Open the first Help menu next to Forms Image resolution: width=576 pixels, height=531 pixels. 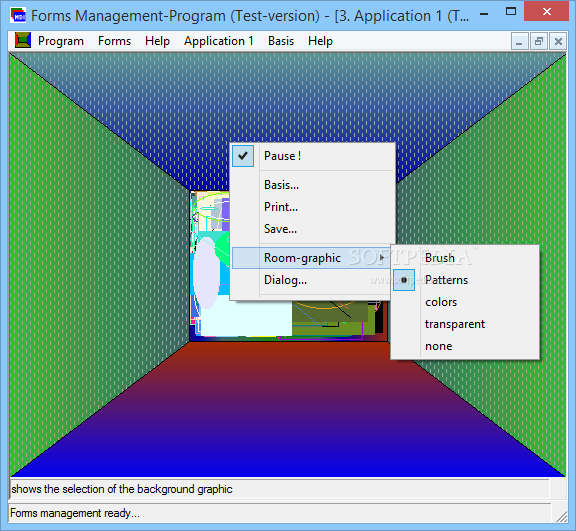pyautogui.click(x=157, y=41)
